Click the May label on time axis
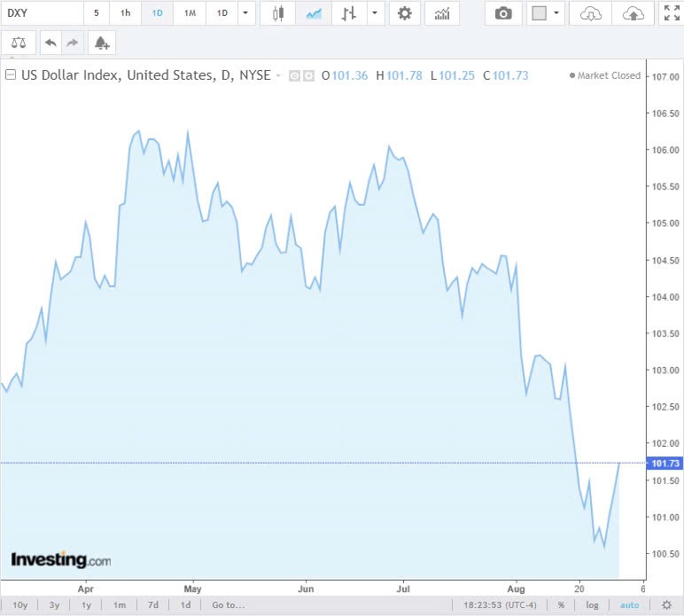Viewport: 684px width, 616px height. coord(192,589)
